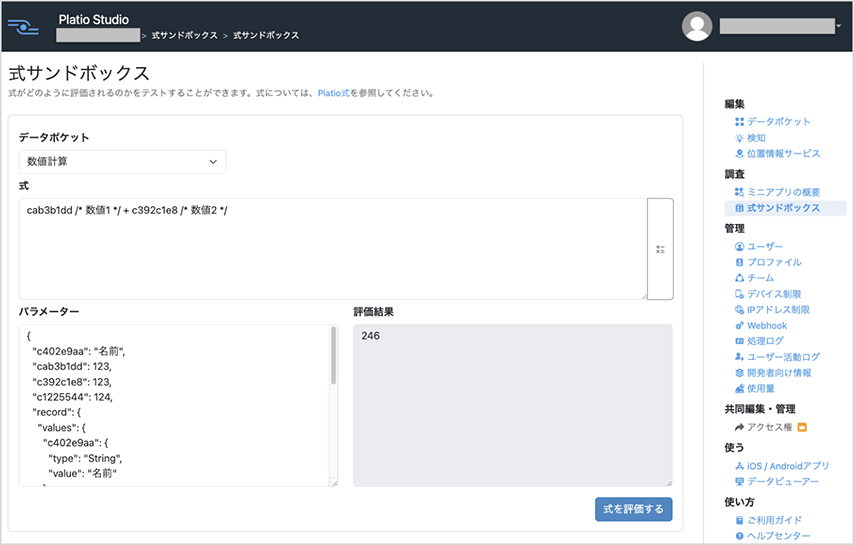Open データポケット in the sidebar

[778, 122]
